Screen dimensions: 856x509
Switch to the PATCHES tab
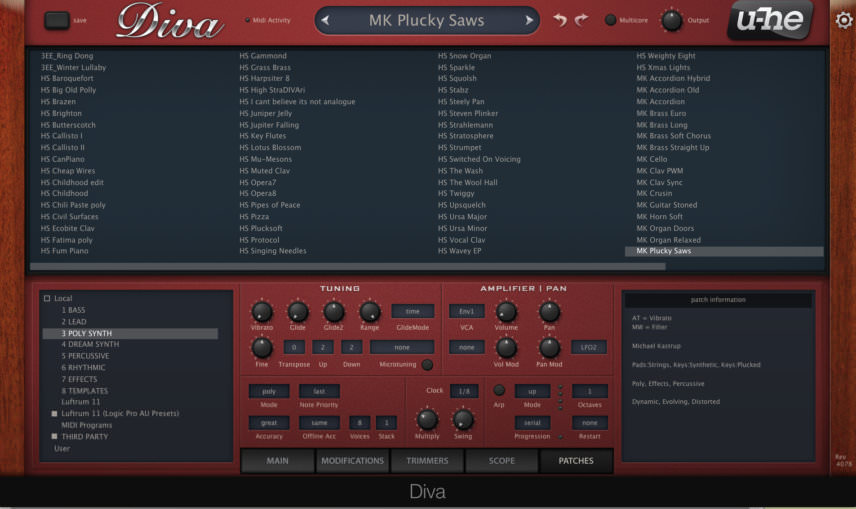(x=576, y=461)
